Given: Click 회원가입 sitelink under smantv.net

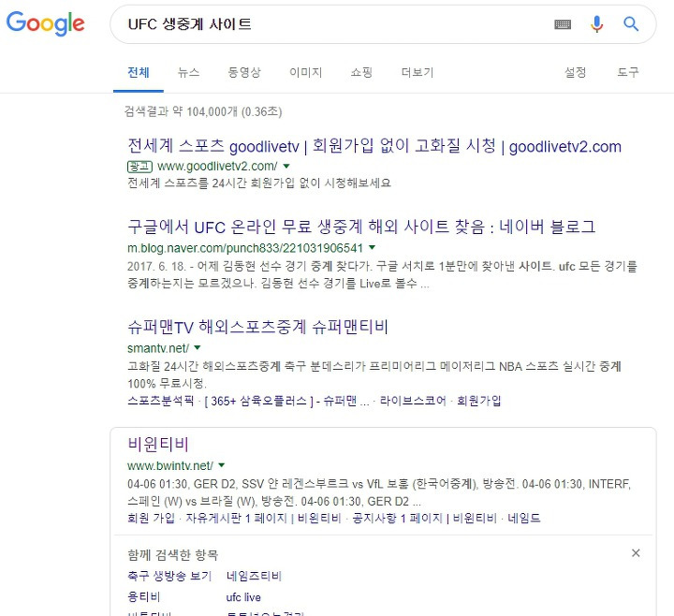Looking at the screenshot, I should click(479, 401).
